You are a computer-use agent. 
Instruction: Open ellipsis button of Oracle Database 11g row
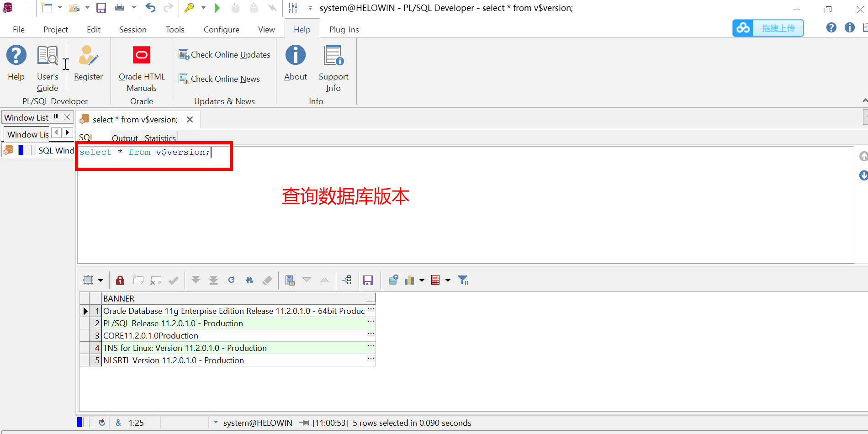[x=371, y=310]
